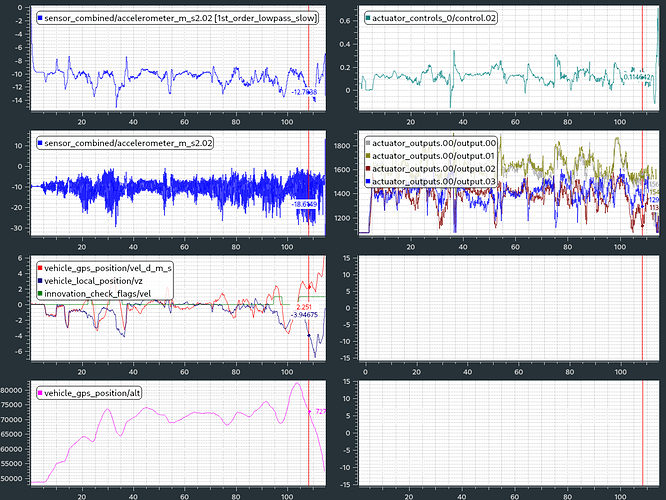
Task: Click the red swatch for vehicle_gps_position/vel_d_m_s
Action: [40, 268]
